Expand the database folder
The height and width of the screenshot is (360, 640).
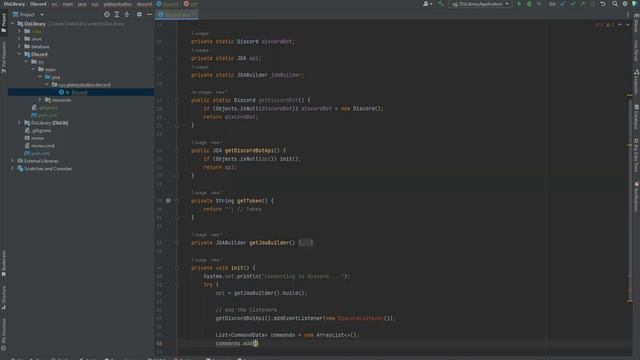(19, 47)
